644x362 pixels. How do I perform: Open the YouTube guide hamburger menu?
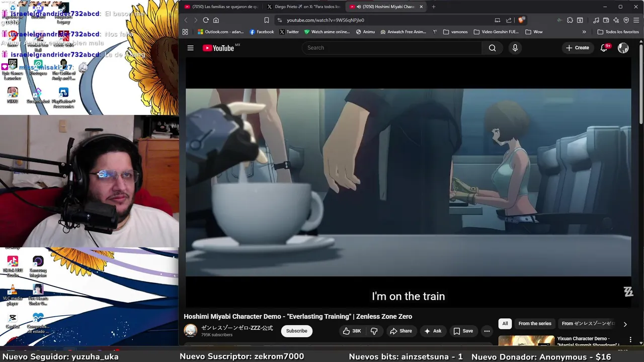(x=190, y=48)
